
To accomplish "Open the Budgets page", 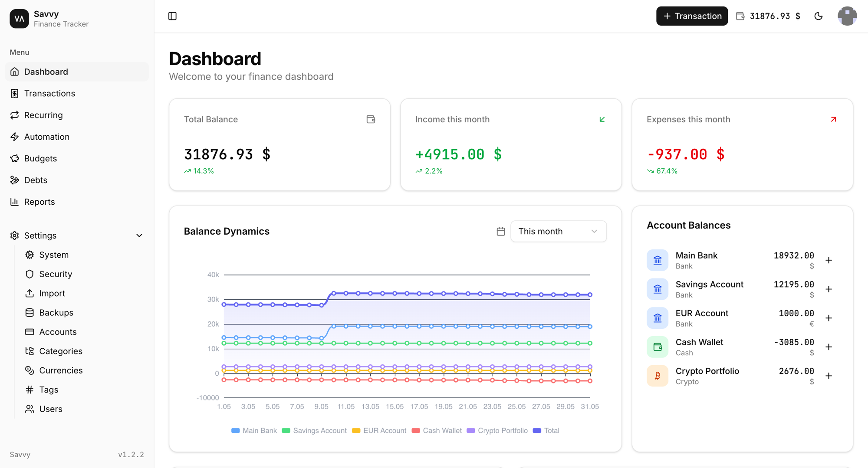I will click(77, 158).
